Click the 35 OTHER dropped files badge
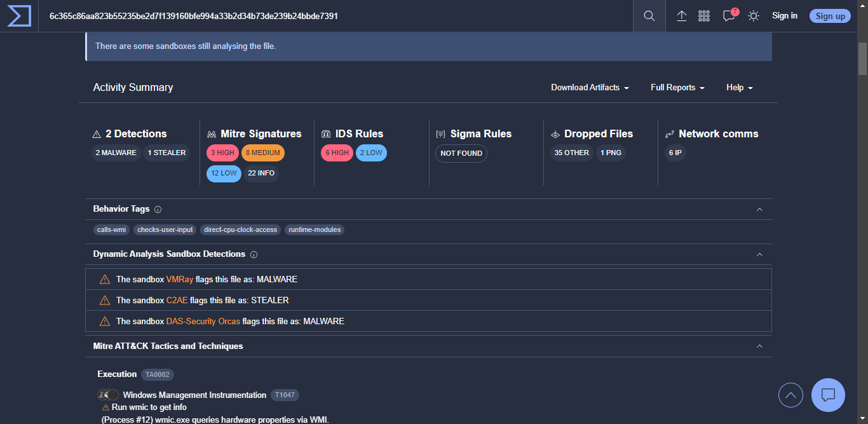This screenshot has height=424, width=868. pyautogui.click(x=571, y=153)
